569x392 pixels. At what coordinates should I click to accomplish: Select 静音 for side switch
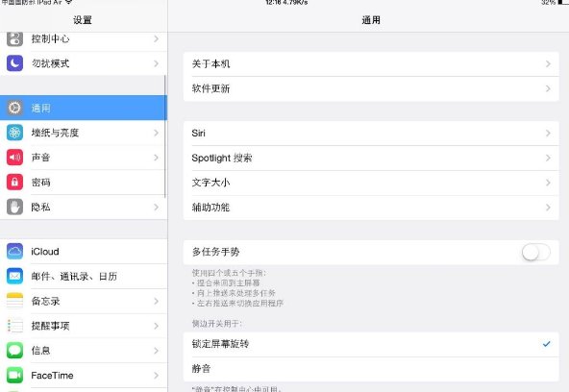(371, 369)
